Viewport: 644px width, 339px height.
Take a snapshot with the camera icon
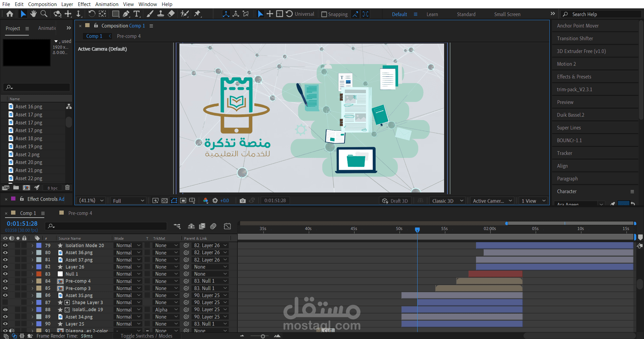click(243, 201)
